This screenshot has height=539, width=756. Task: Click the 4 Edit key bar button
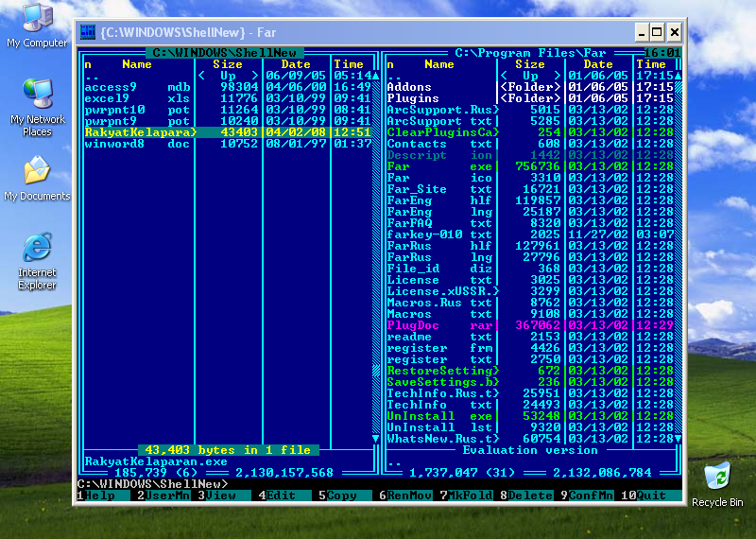tap(284, 496)
